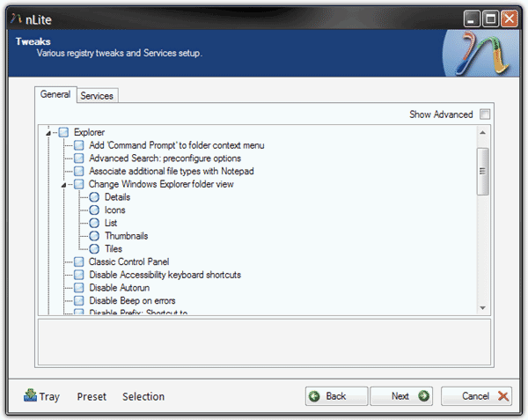Open the Preset menu

tap(92, 396)
